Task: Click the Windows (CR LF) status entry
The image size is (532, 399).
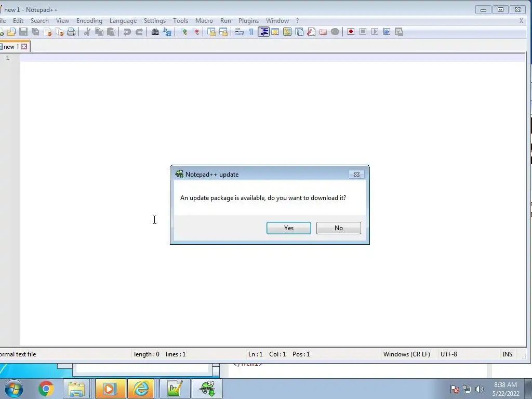Action: [x=407, y=354]
